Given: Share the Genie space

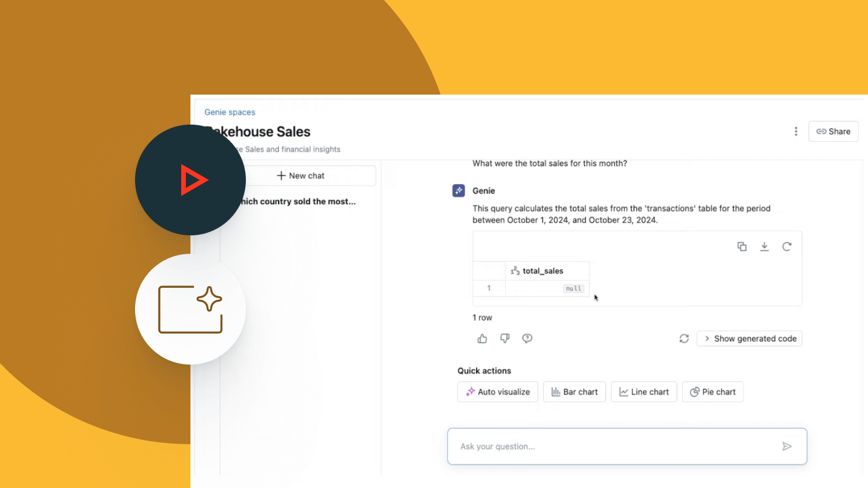Looking at the screenshot, I should [833, 132].
